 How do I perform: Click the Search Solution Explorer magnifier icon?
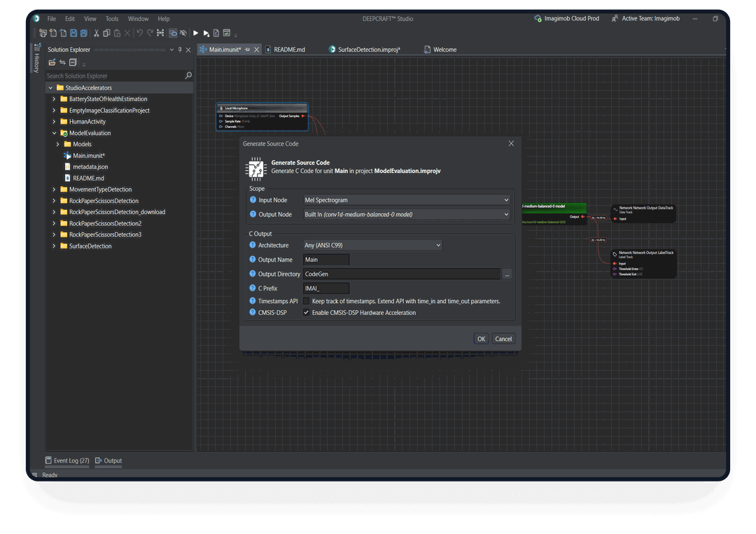(188, 76)
